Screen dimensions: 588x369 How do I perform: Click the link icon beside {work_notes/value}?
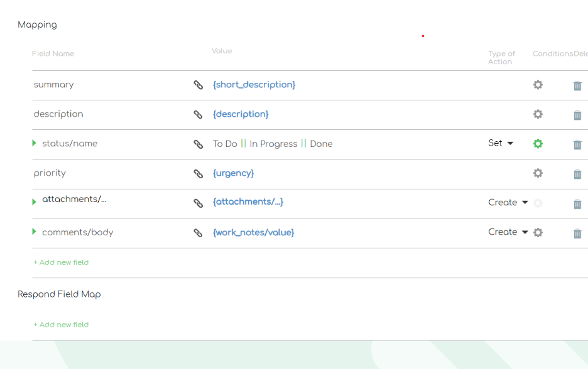coord(199,232)
